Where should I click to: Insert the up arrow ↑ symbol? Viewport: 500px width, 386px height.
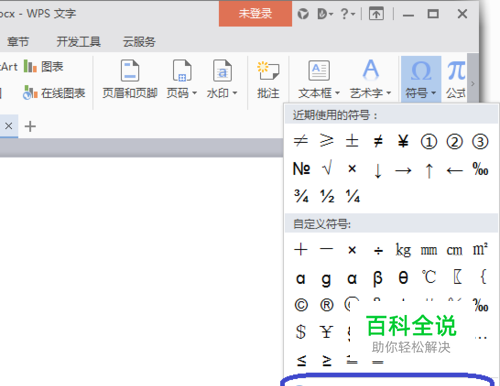(x=429, y=171)
